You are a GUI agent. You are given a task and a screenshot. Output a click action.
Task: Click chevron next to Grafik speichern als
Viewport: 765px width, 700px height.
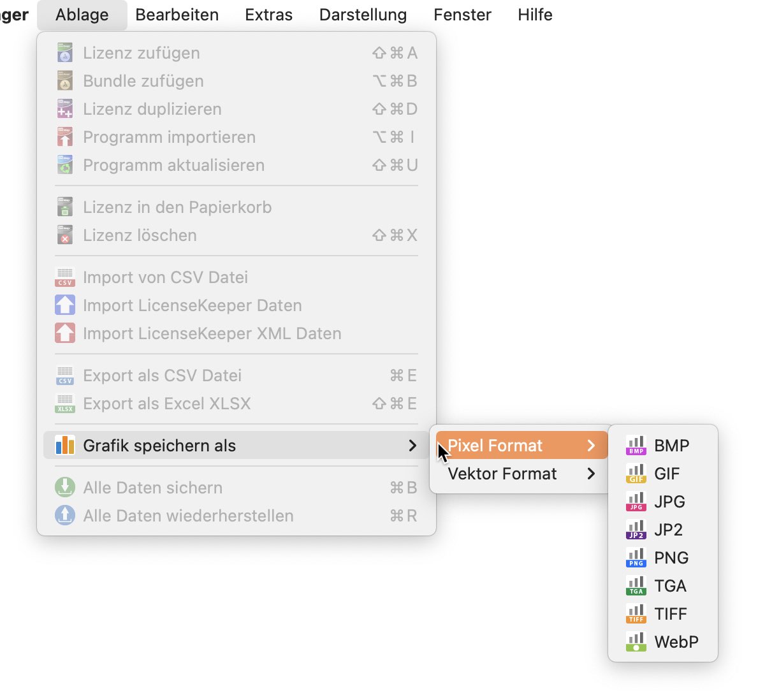pos(412,446)
